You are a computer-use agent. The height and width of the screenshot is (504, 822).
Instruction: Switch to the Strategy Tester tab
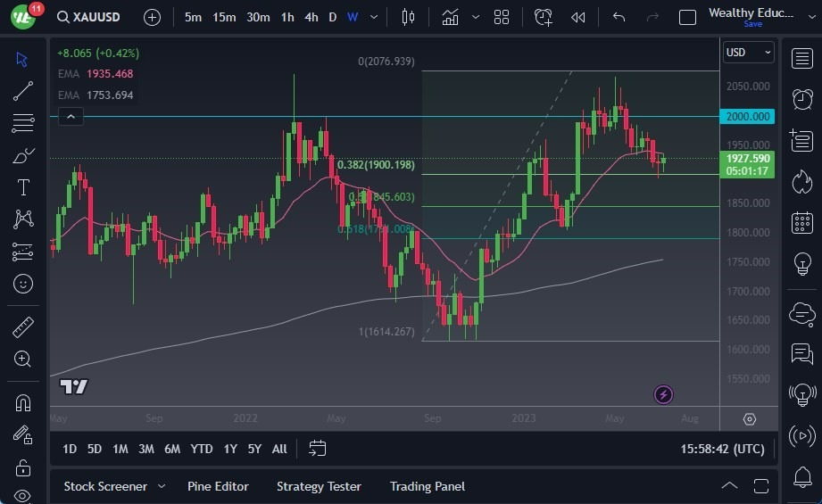(319, 486)
